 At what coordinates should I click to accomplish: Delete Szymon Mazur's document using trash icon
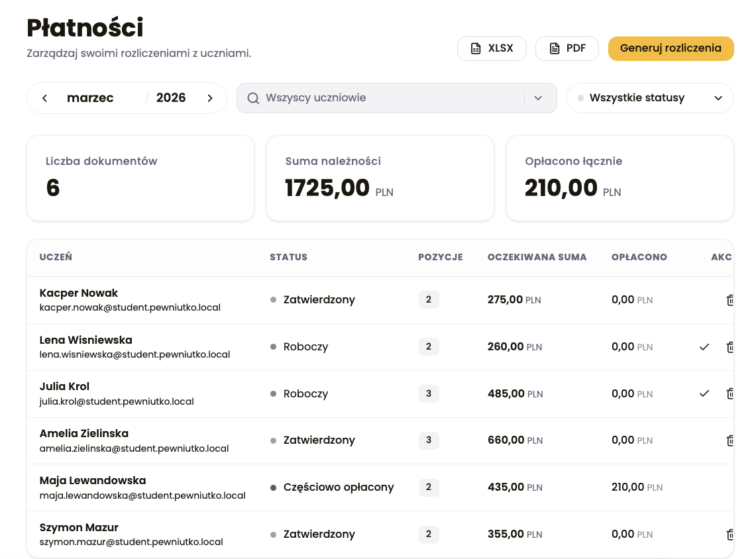(x=731, y=534)
